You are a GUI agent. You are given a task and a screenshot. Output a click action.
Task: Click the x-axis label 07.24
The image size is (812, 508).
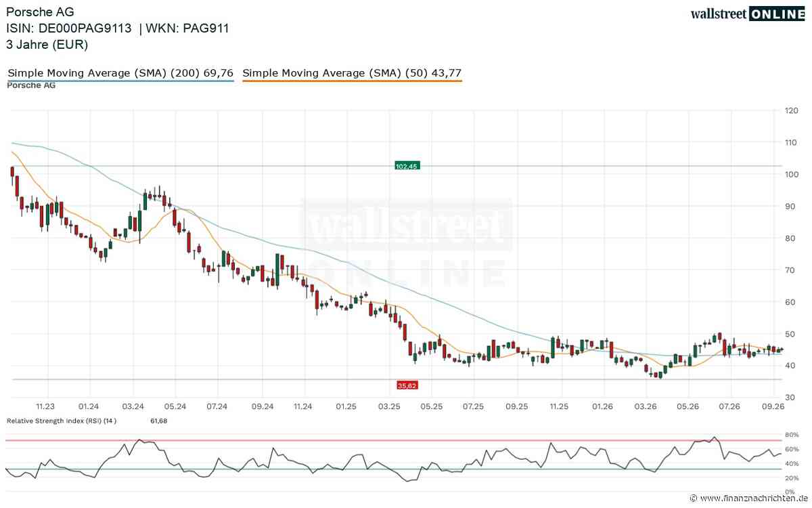pos(217,406)
